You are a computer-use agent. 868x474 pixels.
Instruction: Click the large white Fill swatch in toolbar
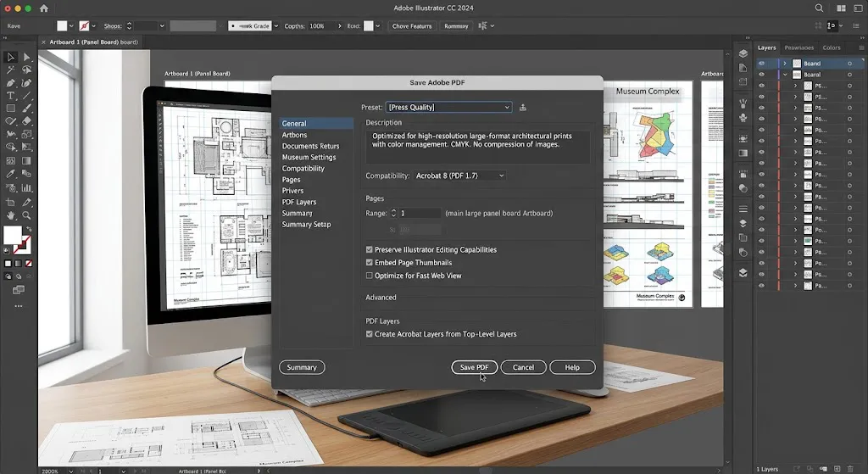(12, 235)
